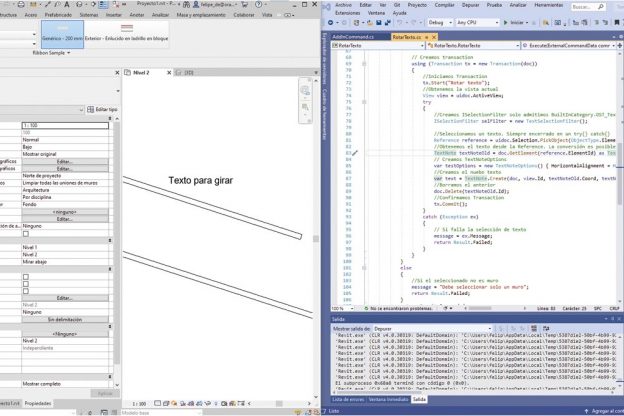The width and height of the screenshot is (624, 416).
Task: Click the split editor plus icon beside the member dropdown
Action: point(620,45)
